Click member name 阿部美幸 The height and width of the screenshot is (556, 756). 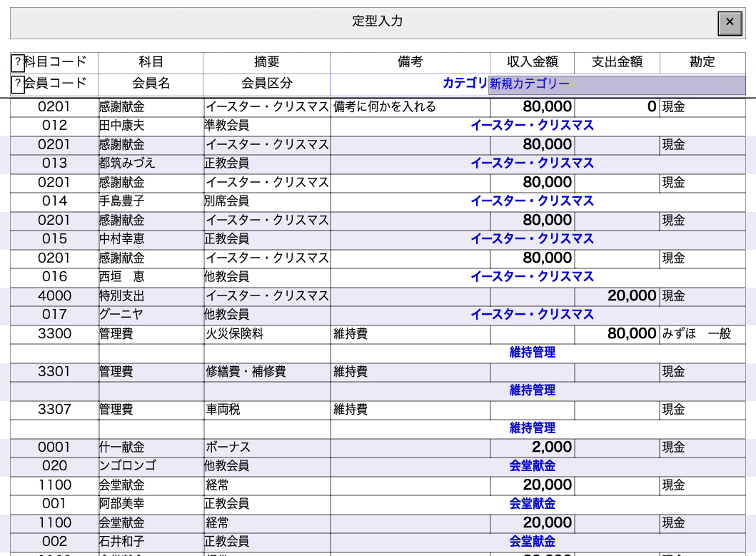(x=121, y=504)
